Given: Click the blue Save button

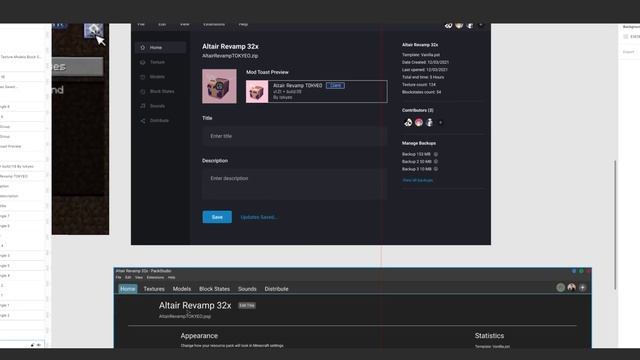Looking at the screenshot, I should (x=217, y=217).
